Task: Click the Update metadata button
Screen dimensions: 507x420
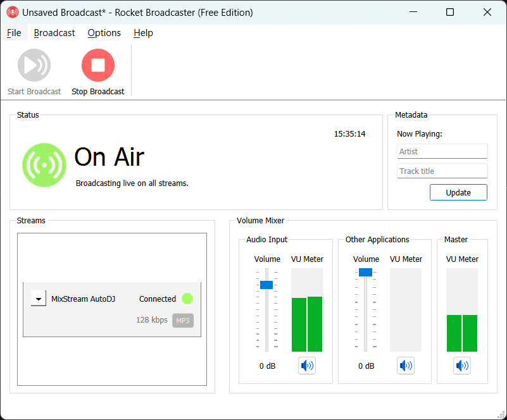Action: tap(458, 192)
